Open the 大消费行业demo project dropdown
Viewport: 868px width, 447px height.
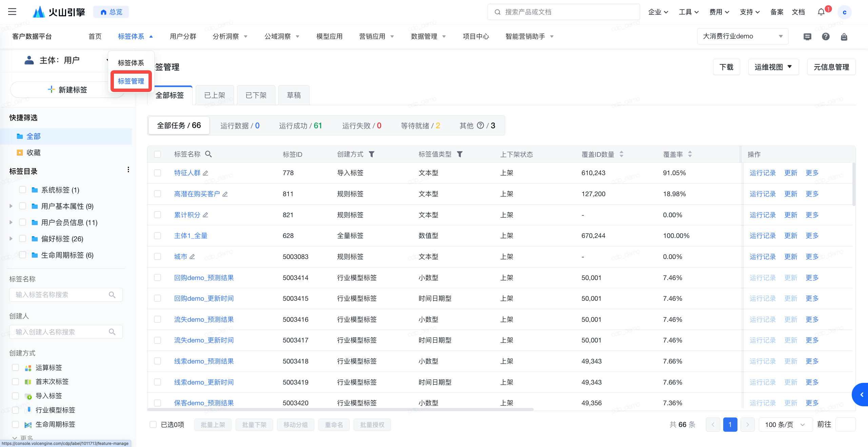[x=743, y=36]
